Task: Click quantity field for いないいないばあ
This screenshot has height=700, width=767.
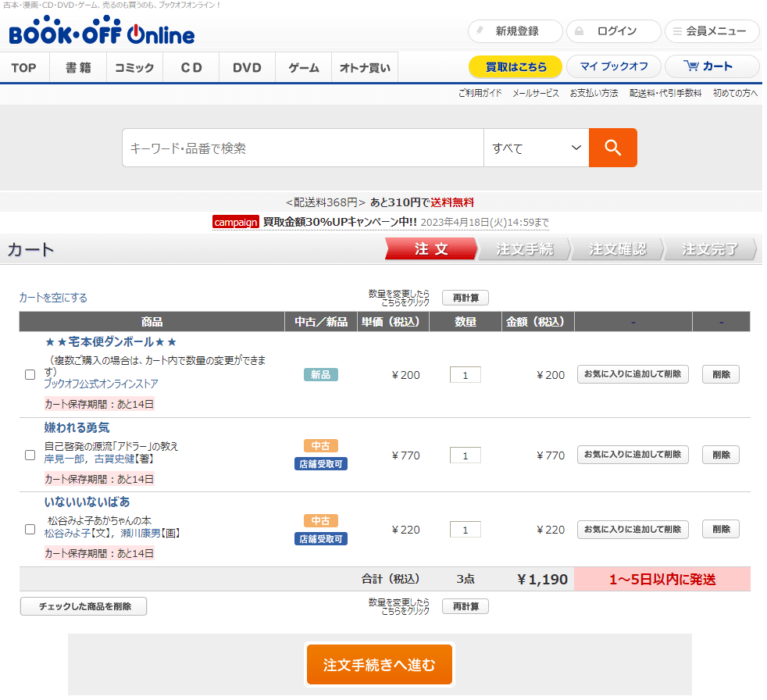Action: [x=466, y=530]
